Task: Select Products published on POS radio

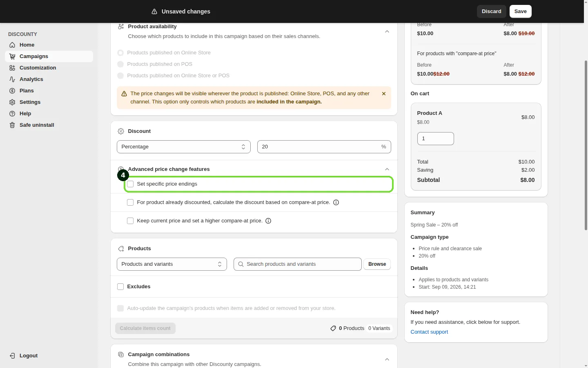Action: pyautogui.click(x=120, y=64)
